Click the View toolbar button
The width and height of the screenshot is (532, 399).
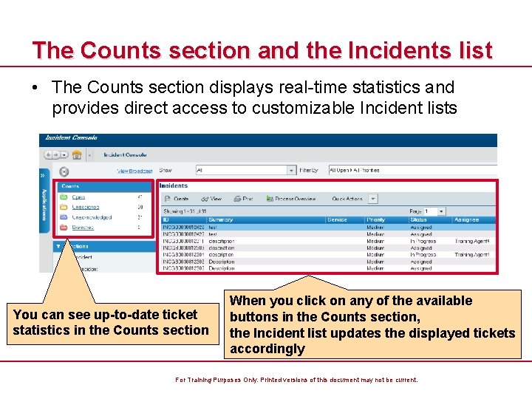click(x=211, y=199)
